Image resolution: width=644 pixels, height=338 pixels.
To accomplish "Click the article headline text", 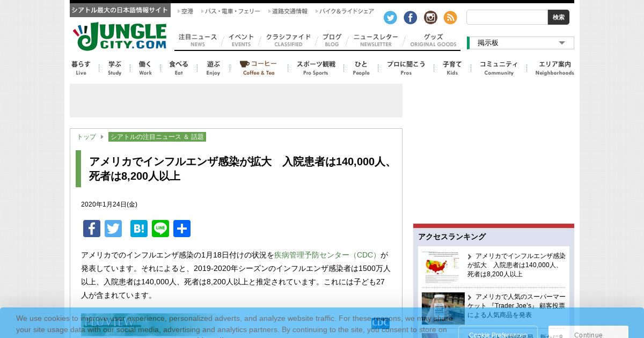I will point(241,169).
